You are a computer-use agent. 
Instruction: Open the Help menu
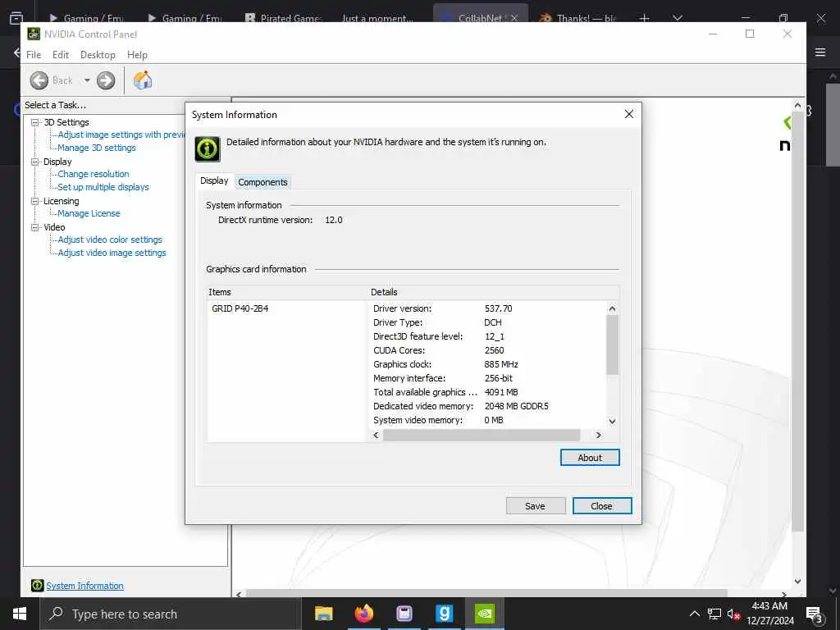coord(137,55)
